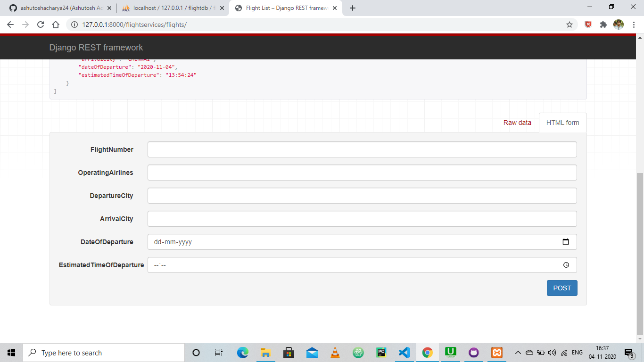Click the browser address bar URL
Screen dimensions: 644x362
(134, 25)
